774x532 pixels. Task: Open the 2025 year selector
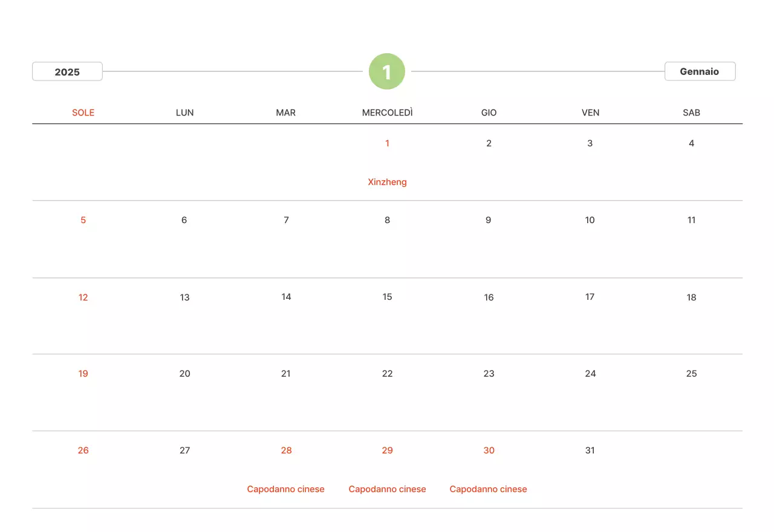[67, 72]
